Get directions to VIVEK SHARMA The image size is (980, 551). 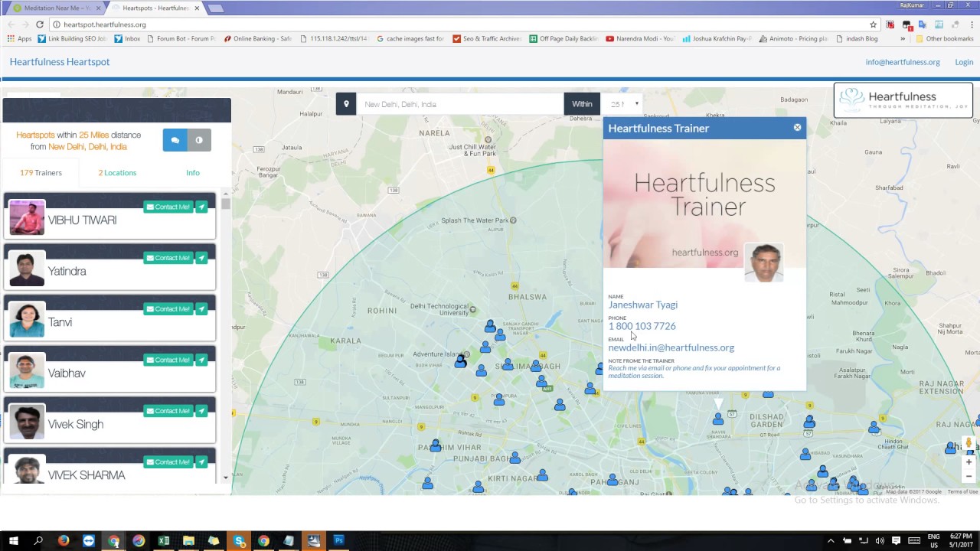(201, 462)
